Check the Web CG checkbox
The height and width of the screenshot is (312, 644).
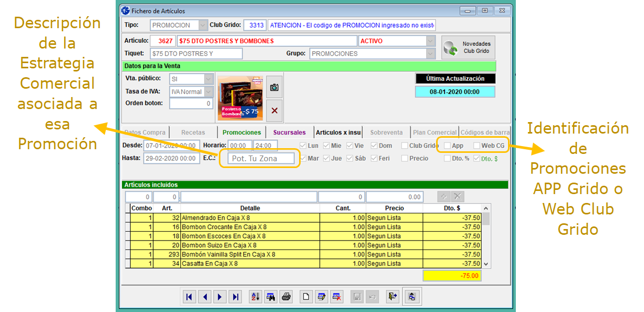click(x=477, y=146)
